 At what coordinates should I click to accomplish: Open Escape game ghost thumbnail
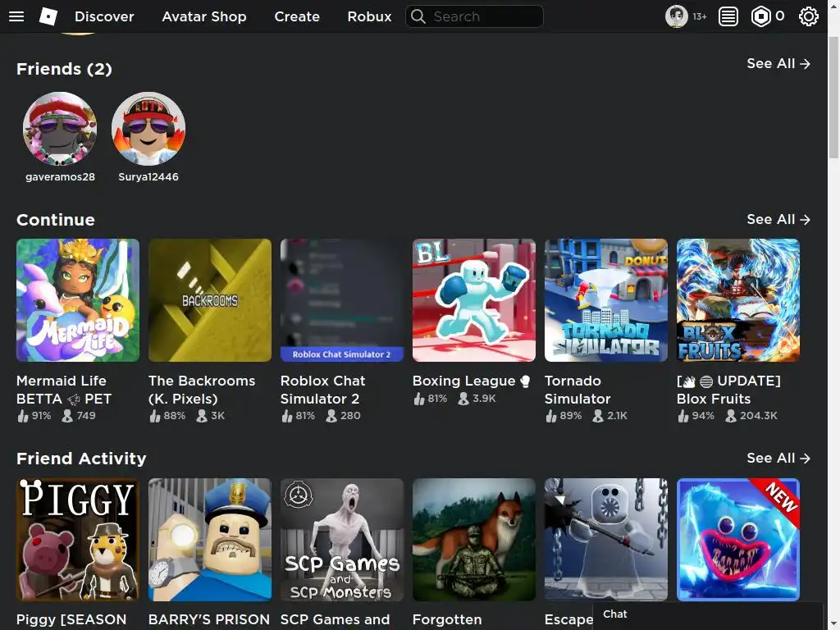[x=606, y=540]
